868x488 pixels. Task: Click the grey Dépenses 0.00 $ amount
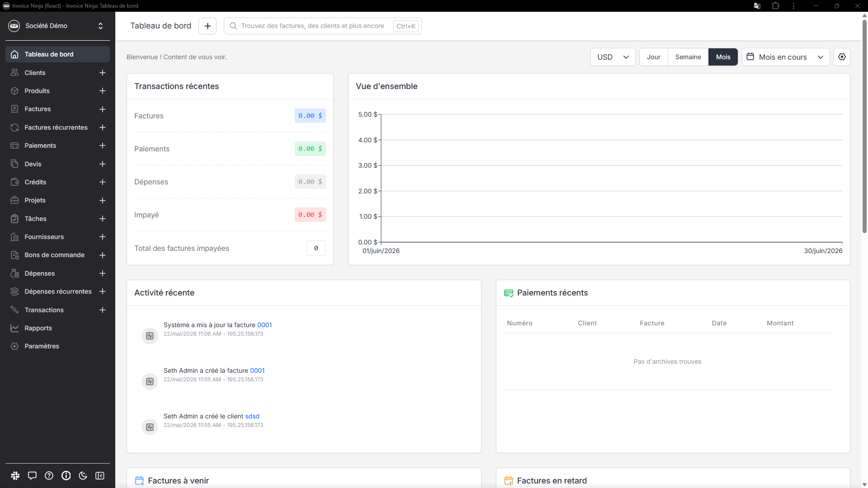310,182
